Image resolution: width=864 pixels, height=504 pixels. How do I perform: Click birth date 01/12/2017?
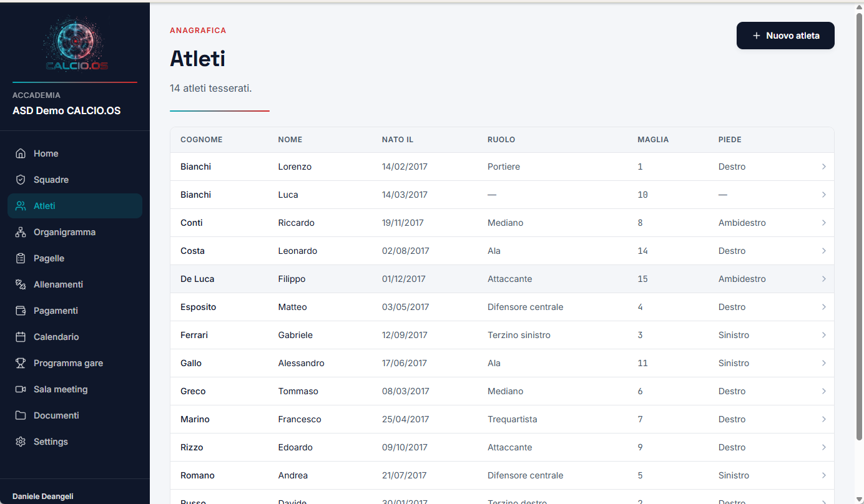(404, 279)
